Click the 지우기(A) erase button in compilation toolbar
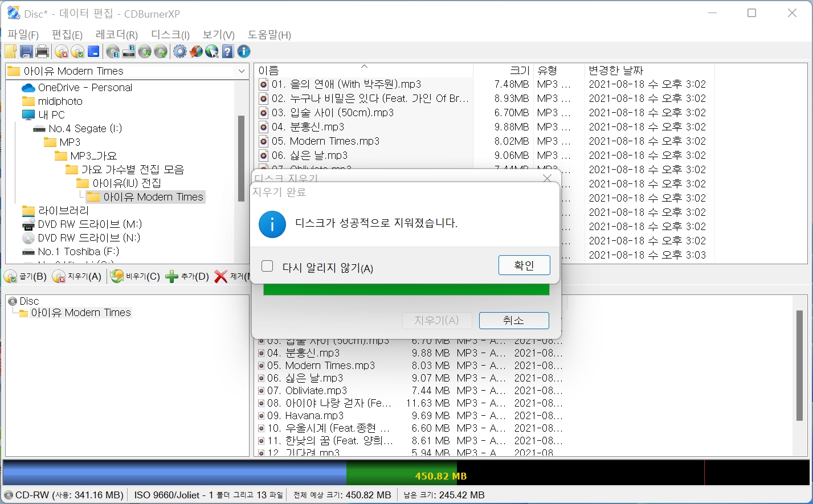813x504 pixels. coord(77,277)
